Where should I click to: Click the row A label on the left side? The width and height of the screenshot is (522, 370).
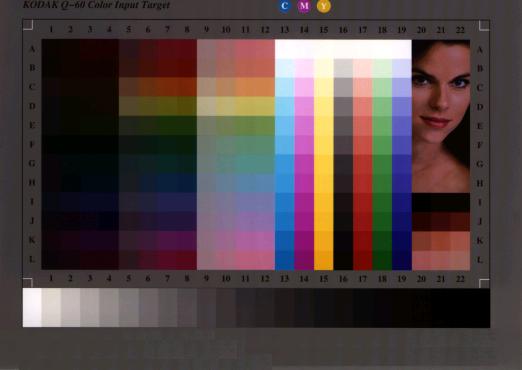pyautogui.click(x=32, y=49)
